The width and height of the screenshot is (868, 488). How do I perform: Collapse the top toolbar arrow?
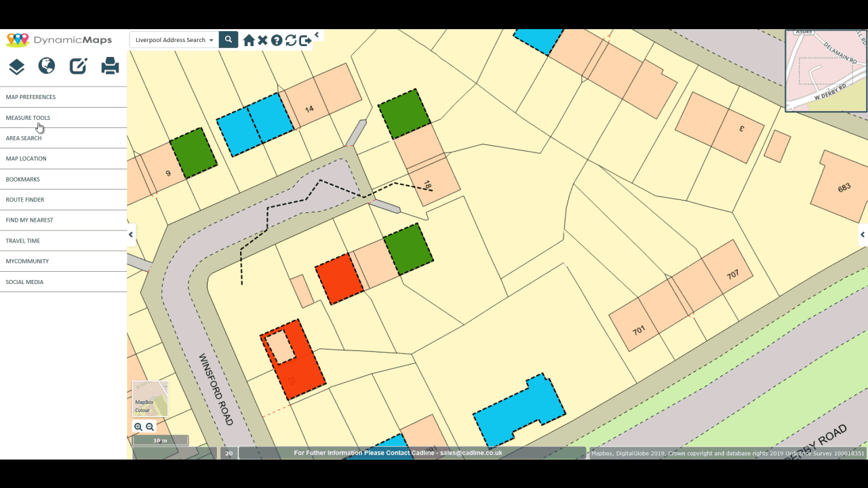click(x=317, y=35)
